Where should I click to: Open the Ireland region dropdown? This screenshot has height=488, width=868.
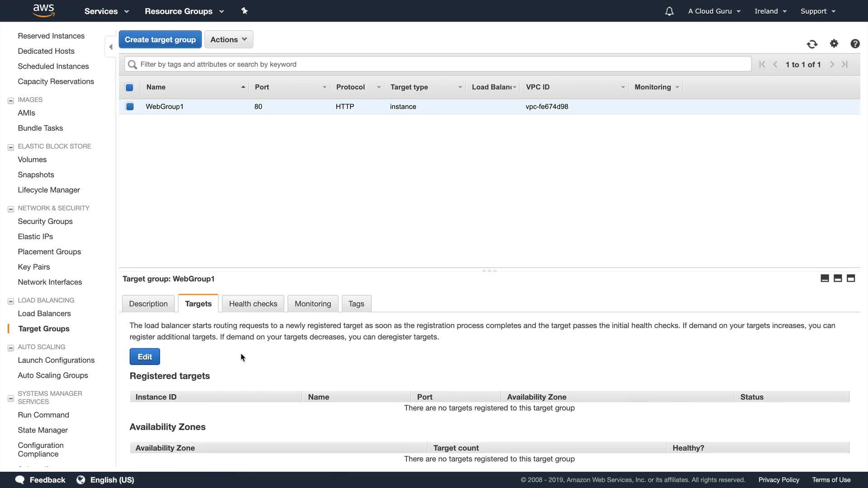(x=770, y=11)
